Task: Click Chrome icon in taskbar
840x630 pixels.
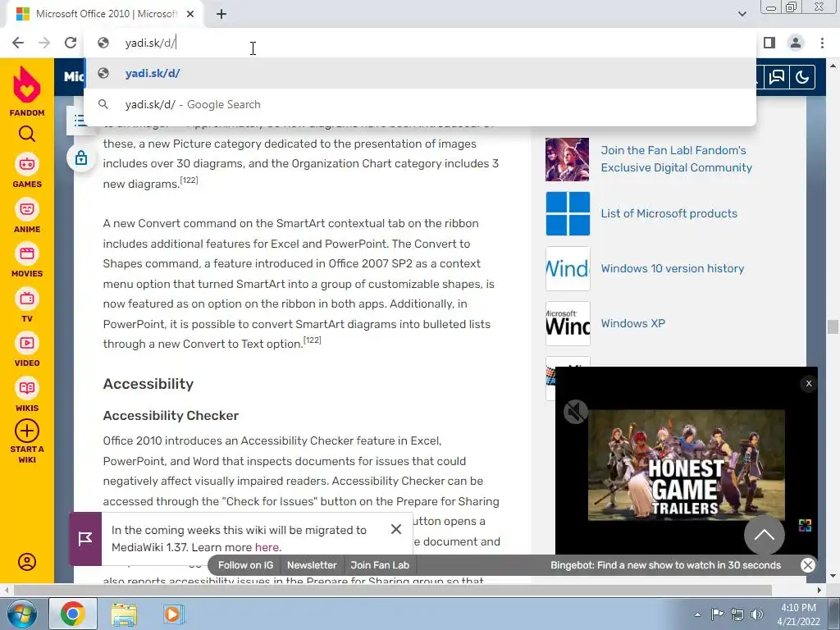Action: coord(73,614)
